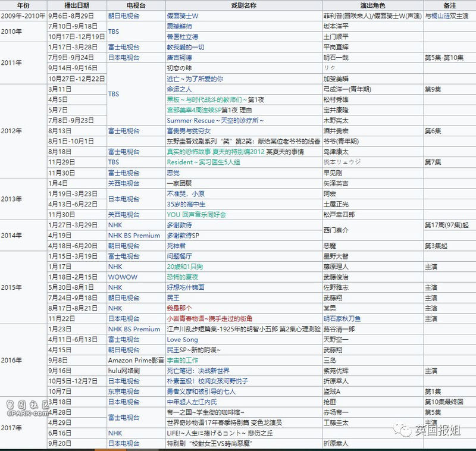Screen dimensions: 476x451
Task: Open the 问题餐厅 drama link
Action: (180, 256)
